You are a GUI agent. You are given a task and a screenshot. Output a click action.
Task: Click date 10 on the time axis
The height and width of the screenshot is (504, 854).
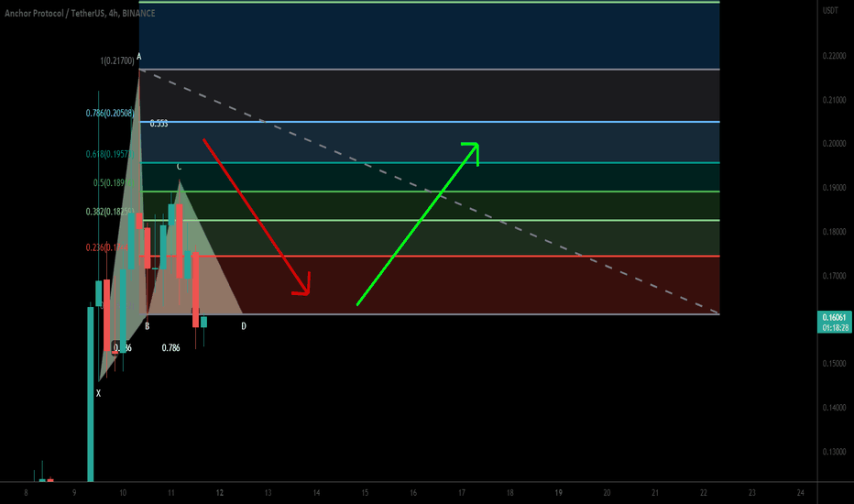click(x=123, y=493)
